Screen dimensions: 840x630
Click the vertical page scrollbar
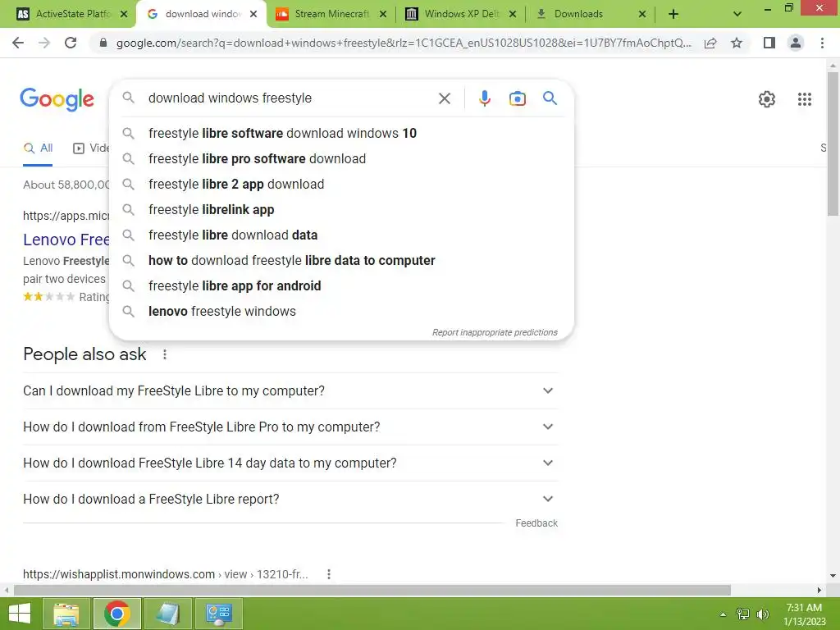pos(833,143)
